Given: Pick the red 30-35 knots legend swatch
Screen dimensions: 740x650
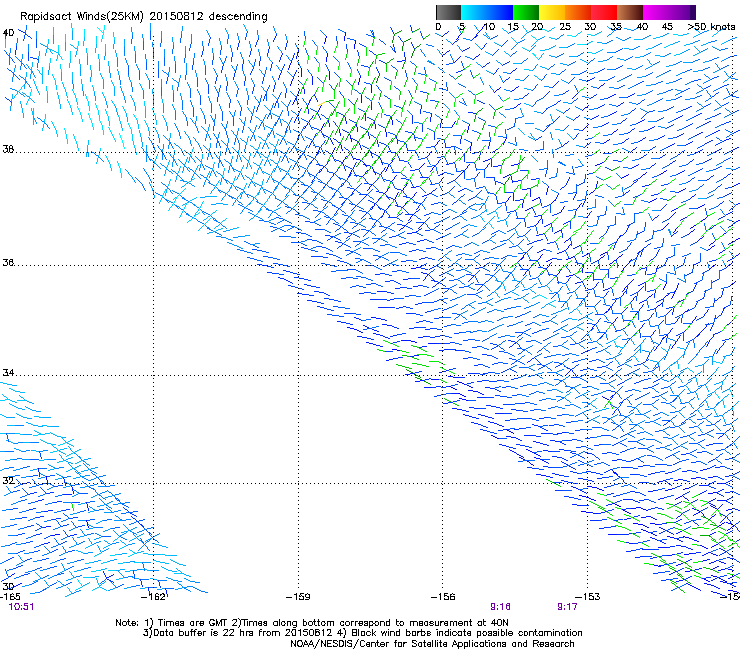Looking at the screenshot, I should [604, 12].
